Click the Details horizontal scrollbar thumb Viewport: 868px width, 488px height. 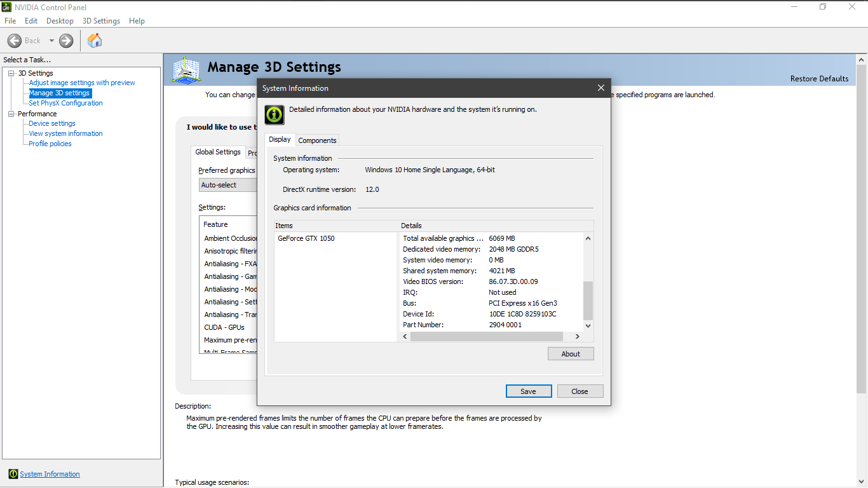point(487,336)
